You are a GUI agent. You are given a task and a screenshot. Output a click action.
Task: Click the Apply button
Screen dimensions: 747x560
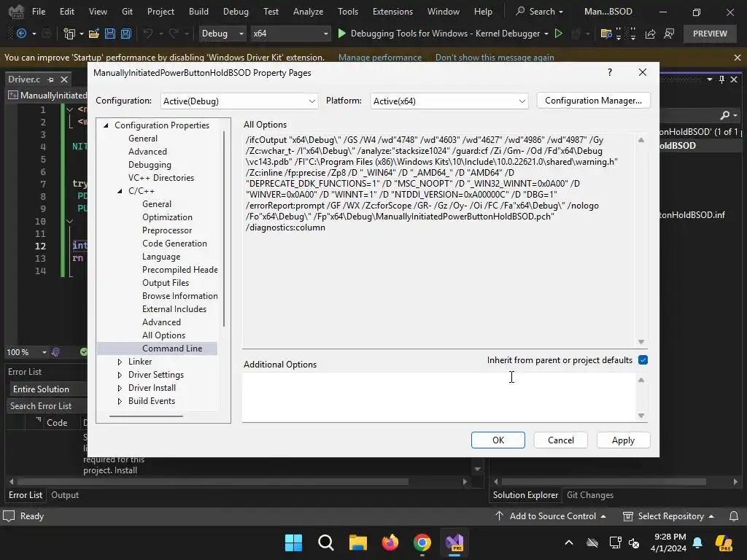pos(623,440)
